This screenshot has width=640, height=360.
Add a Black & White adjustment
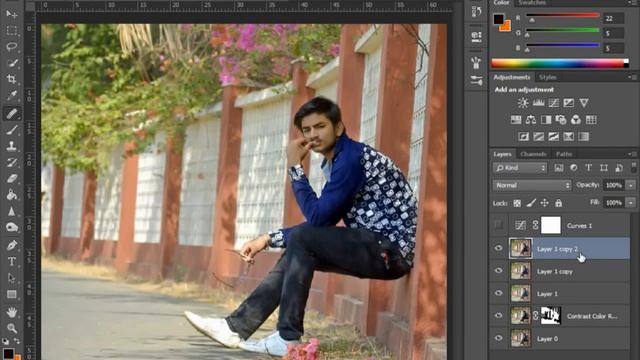click(546, 120)
